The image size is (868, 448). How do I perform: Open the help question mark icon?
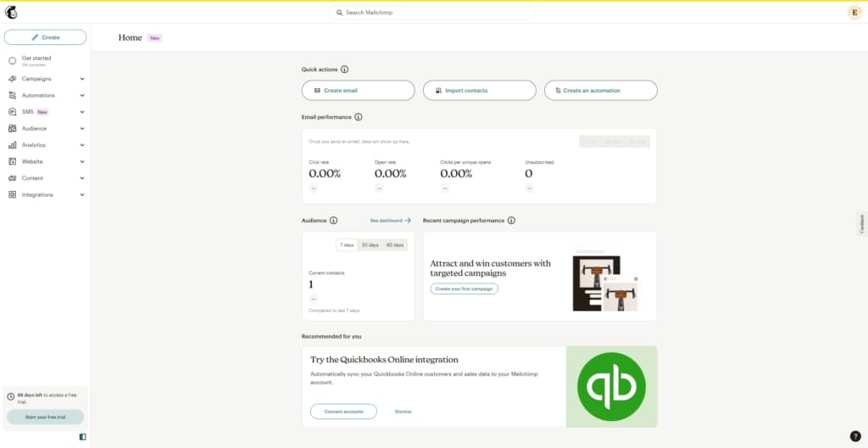point(855,436)
